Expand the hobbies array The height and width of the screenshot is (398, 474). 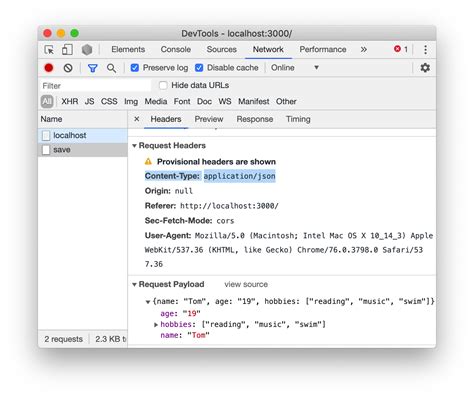156,324
